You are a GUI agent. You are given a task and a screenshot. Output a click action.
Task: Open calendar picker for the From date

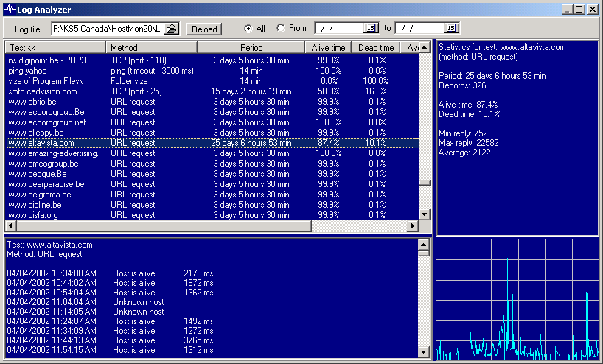pyautogui.click(x=371, y=28)
